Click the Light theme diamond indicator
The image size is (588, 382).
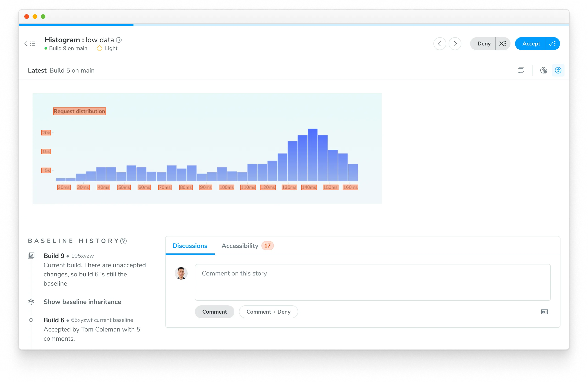100,48
